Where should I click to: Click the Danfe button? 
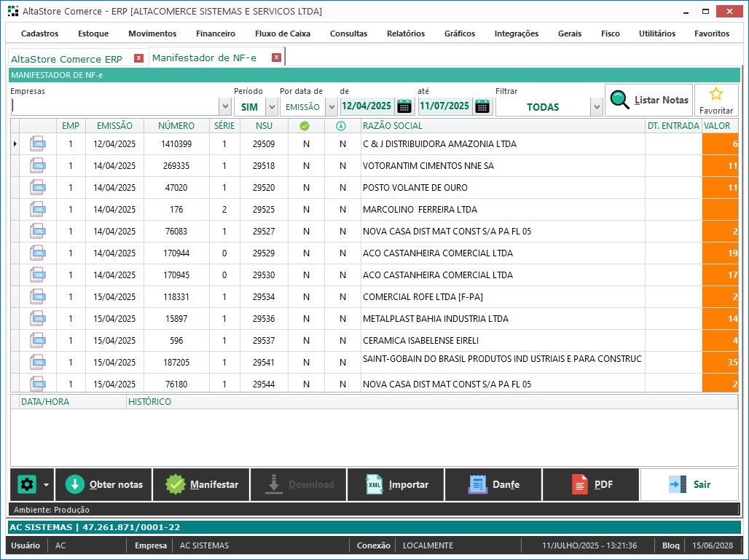click(x=493, y=484)
